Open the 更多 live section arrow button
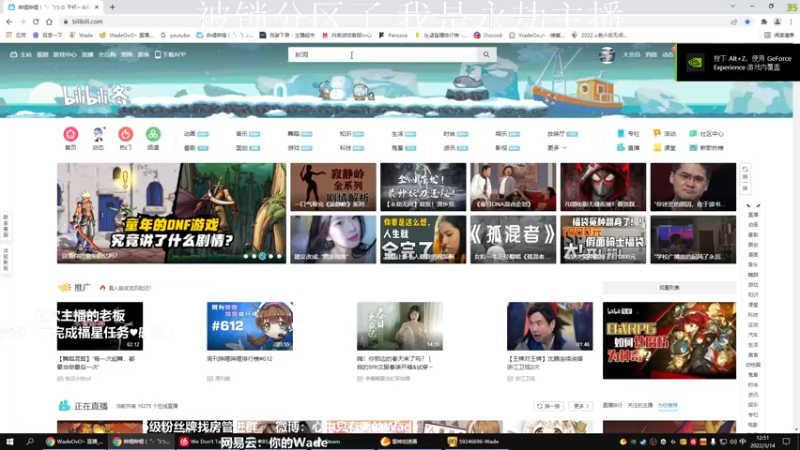Image resolution: width=800 pixels, height=450 pixels. click(x=581, y=406)
